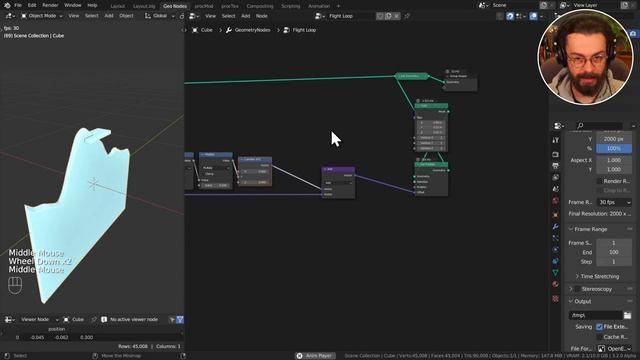Viewport: 640px width, 360px height.
Task: Toggle spreadsheet row filter funnel
Action: click(180, 320)
